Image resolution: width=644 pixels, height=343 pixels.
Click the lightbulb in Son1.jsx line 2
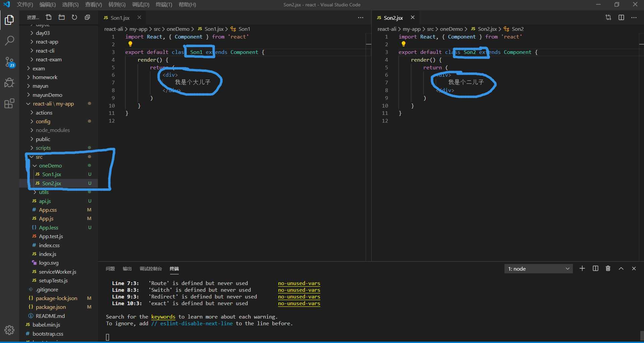[130, 44]
